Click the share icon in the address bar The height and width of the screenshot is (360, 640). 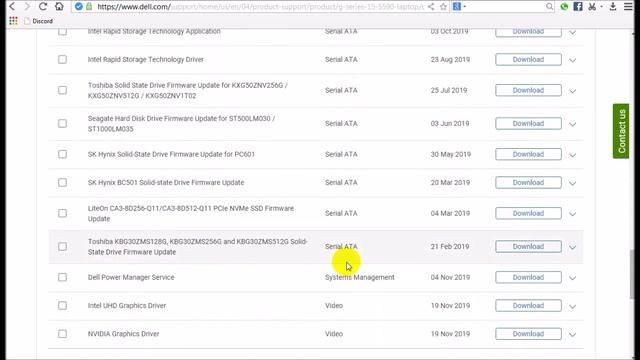(x=431, y=7)
